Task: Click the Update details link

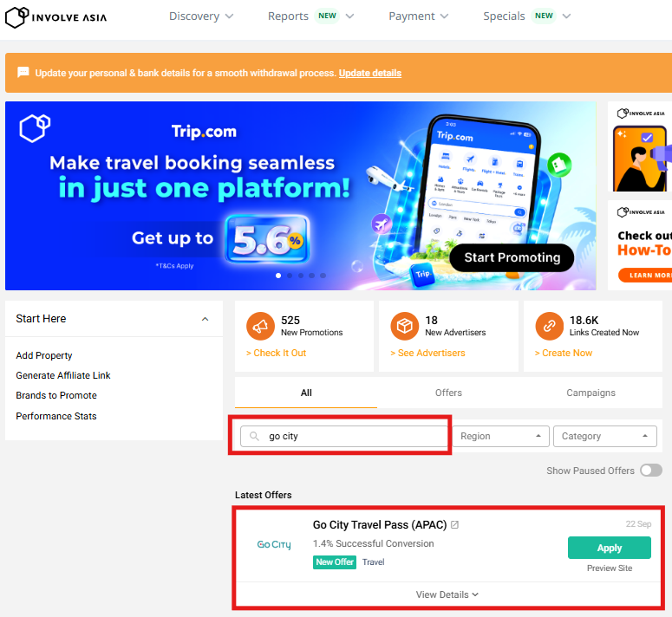Action: point(369,73)
